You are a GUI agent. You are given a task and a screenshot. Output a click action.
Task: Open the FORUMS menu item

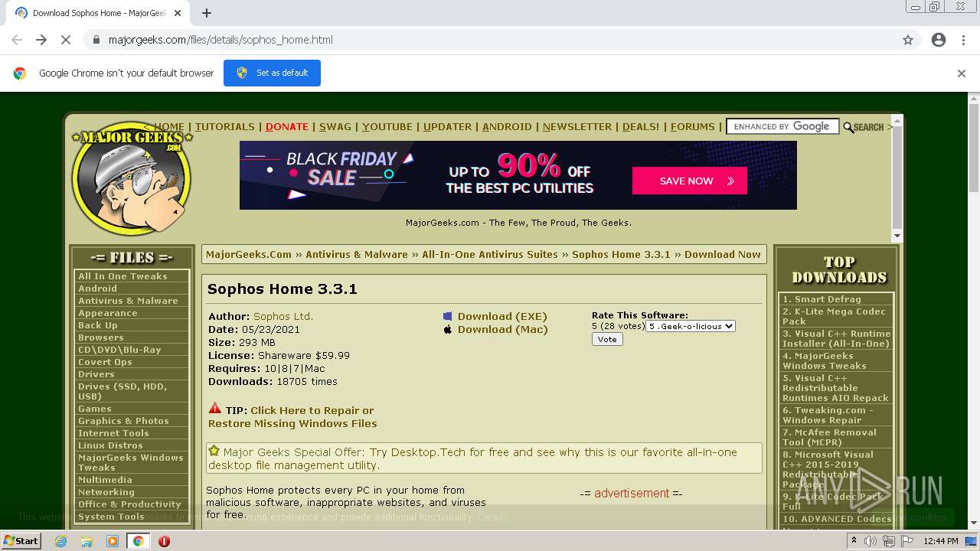pyautogui.click(x=693, y=127)
